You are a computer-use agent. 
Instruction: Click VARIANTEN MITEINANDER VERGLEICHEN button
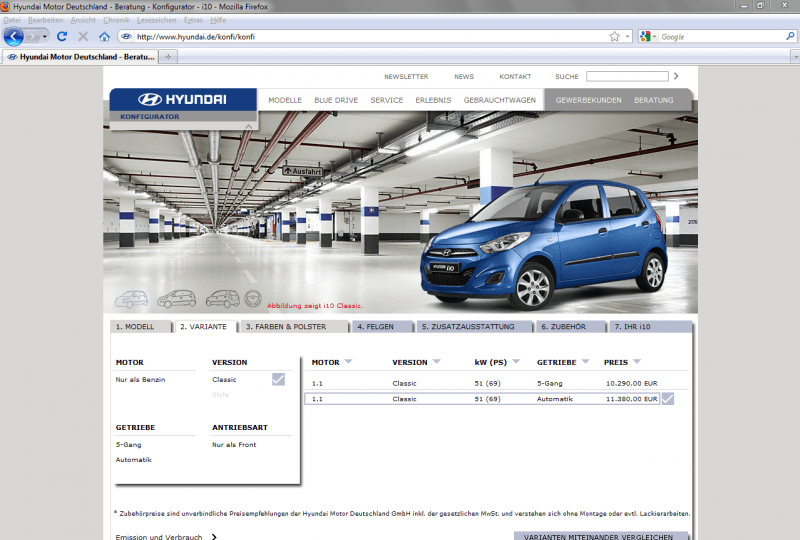coord(601,536)
